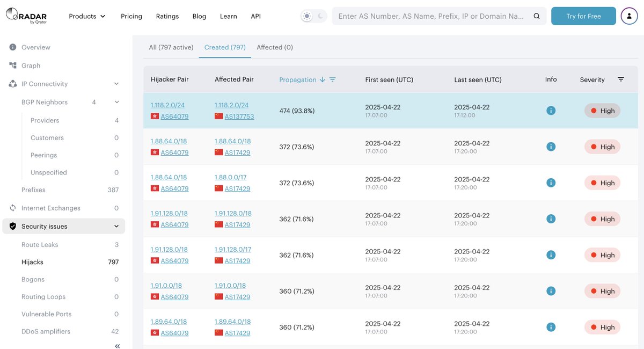Click the search magnifier in the search bar
Image resolution: width=644 pixels, height=349 pixels.
pyautogui.click(x=537, y=16)
